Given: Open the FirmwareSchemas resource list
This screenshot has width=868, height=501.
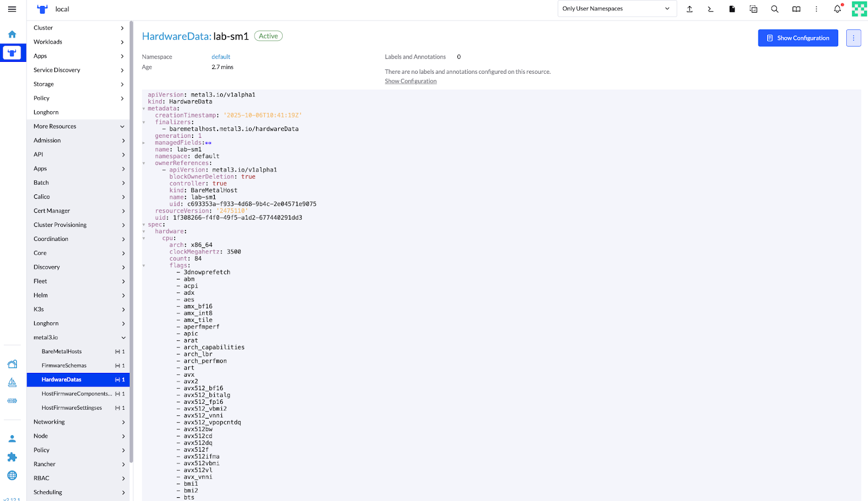Looking at the screenshot, I should pyautogui.click(x=64, y=366).
